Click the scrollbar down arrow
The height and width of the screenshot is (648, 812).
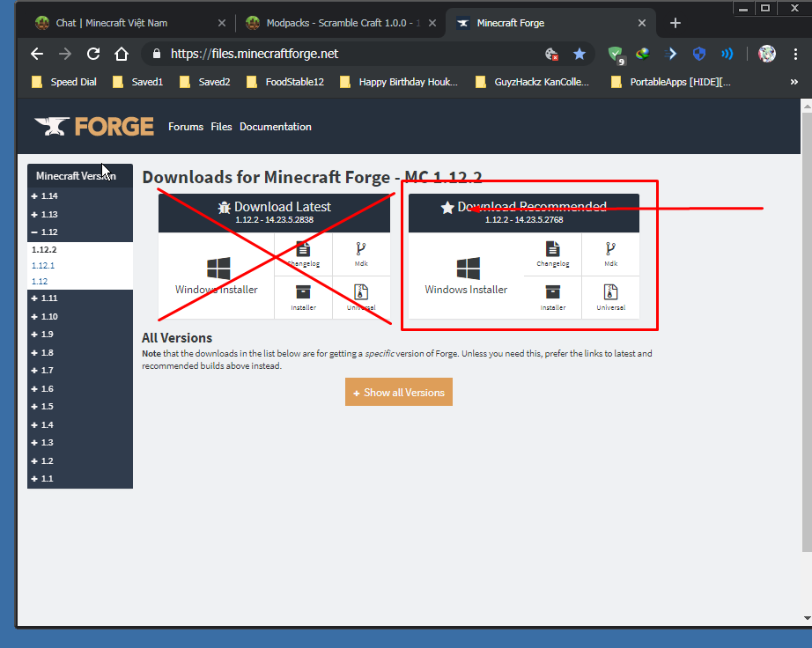point(807,617)
